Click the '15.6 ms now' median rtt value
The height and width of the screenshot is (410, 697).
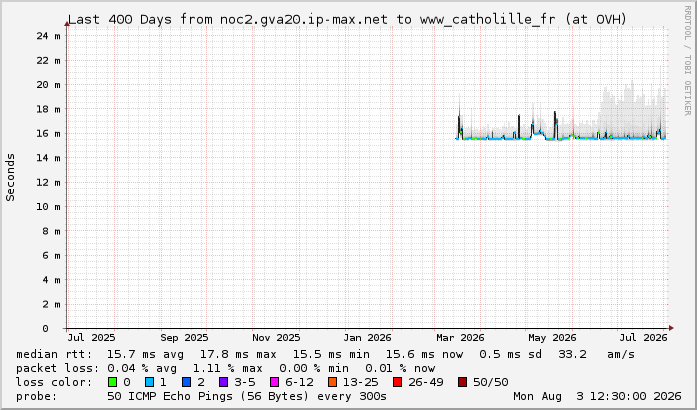point(424,354)
